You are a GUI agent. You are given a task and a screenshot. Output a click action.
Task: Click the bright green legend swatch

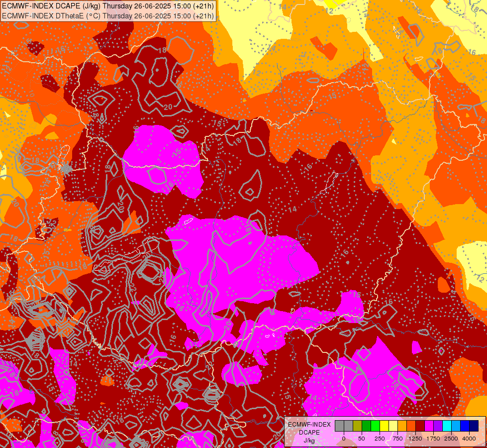click(x=375, y=426)
